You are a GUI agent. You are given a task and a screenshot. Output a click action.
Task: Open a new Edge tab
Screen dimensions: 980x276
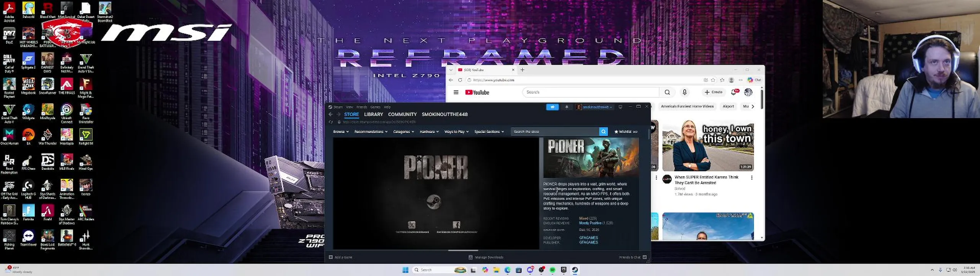(x=522, y=70)
